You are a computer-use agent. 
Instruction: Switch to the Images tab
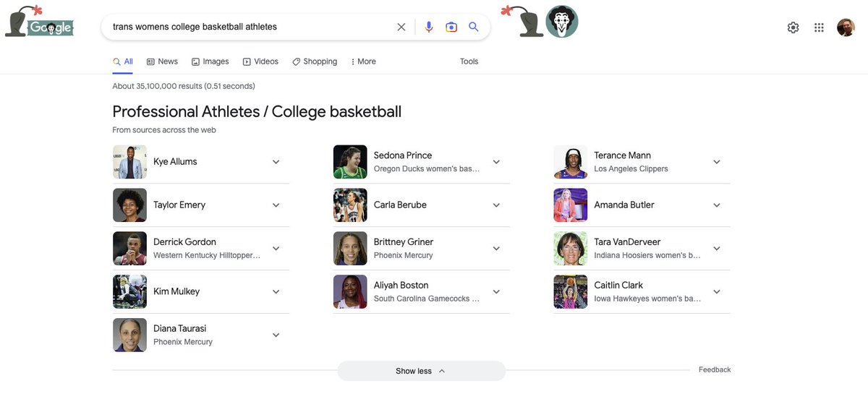[x=210, y=61]
